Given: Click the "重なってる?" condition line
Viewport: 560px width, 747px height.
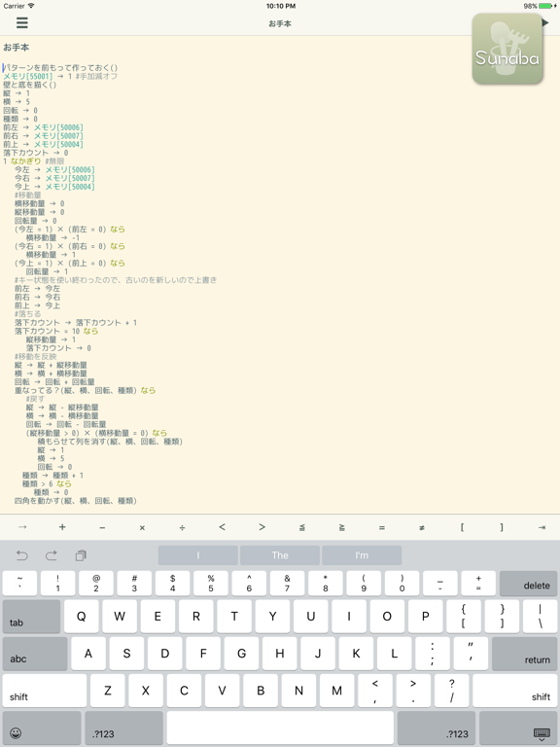Looking at the screenshot, I should 86,391.
